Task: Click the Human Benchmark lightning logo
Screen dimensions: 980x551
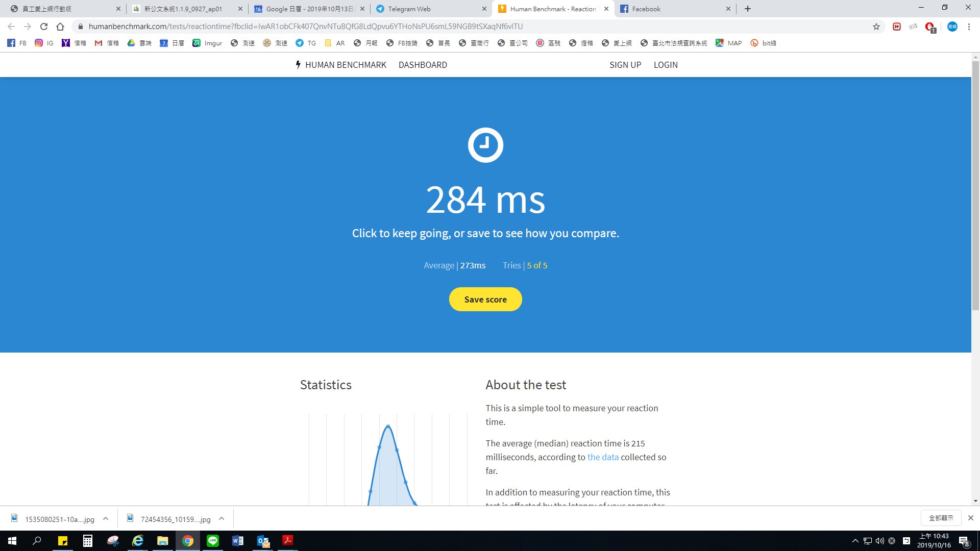Action: 298,65
